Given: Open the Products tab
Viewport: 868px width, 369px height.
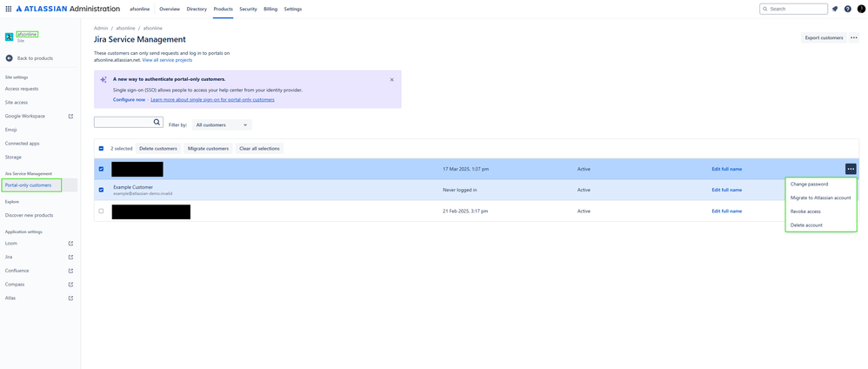Looking at the screenshot, I should point(224,10).
